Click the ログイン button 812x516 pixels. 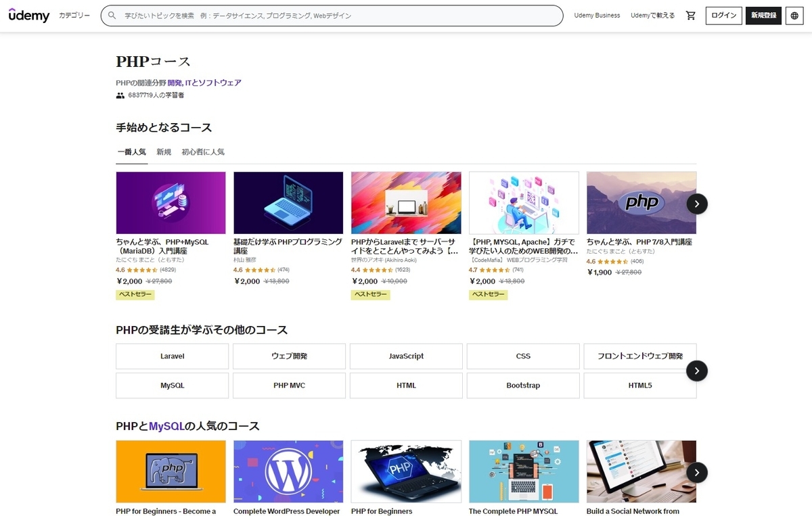723,16
